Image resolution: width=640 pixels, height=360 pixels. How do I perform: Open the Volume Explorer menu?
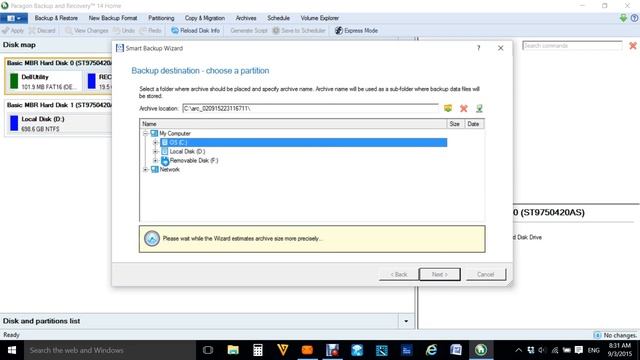[x=320, y=18]
